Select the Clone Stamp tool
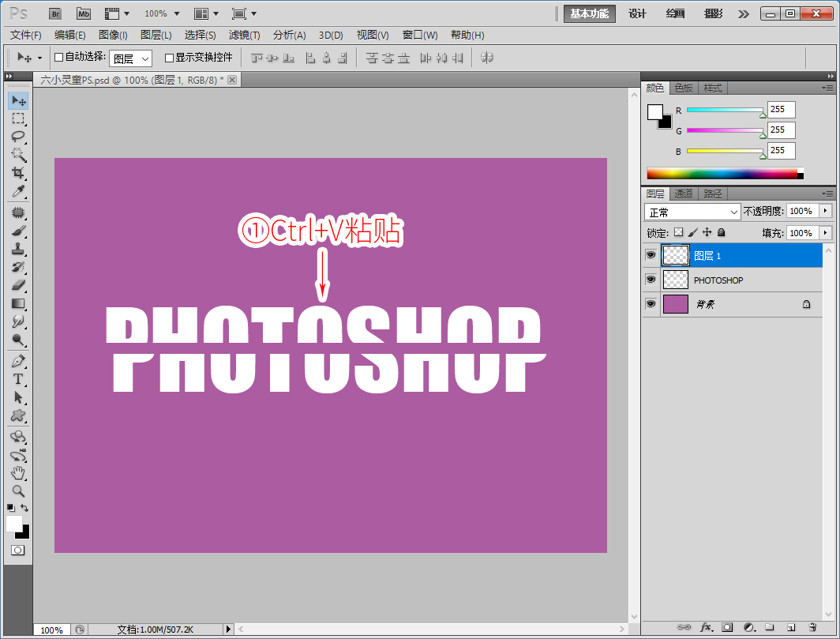Screen dimensions: 840x639 pos(18,250)
